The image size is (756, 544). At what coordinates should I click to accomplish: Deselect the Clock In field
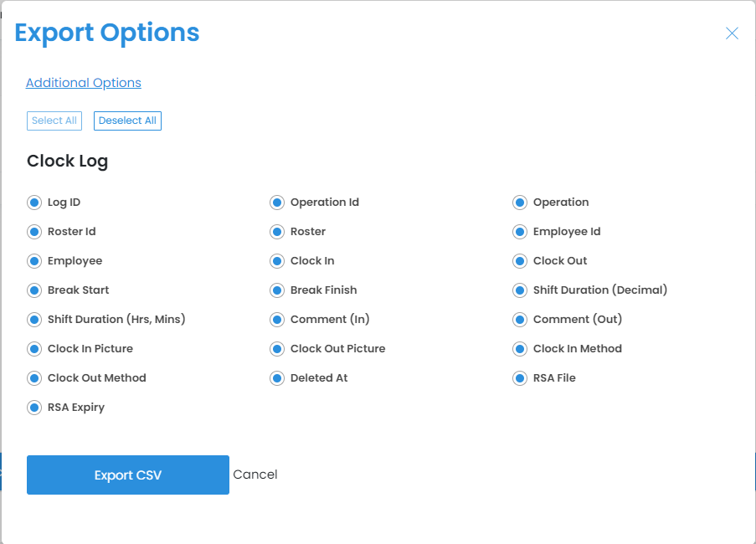point(277,261)
